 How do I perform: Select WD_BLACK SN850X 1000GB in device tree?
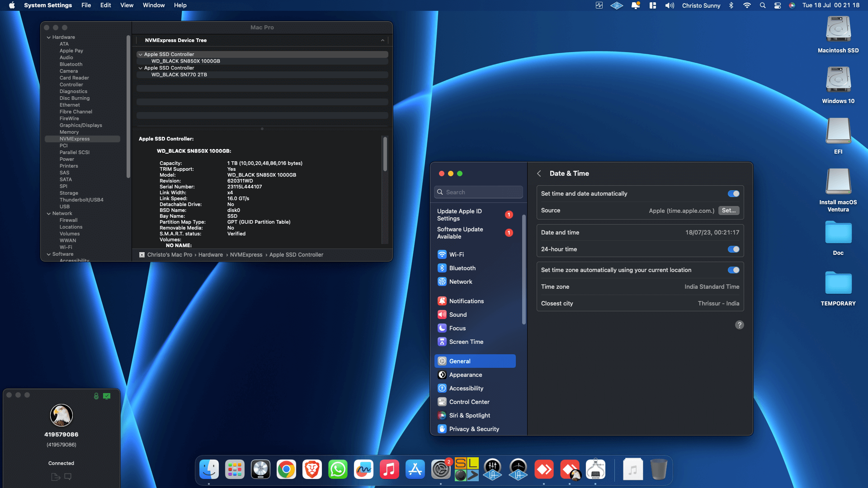click(263, 61)
